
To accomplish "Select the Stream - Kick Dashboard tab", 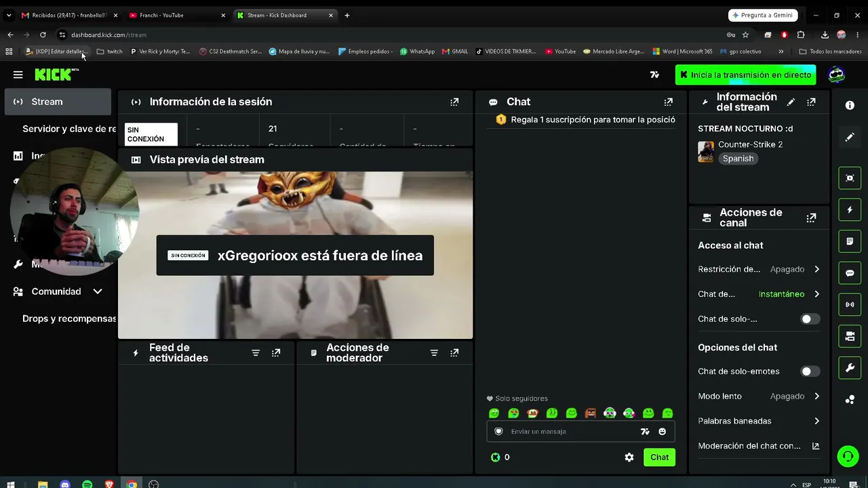I will 285,15.
